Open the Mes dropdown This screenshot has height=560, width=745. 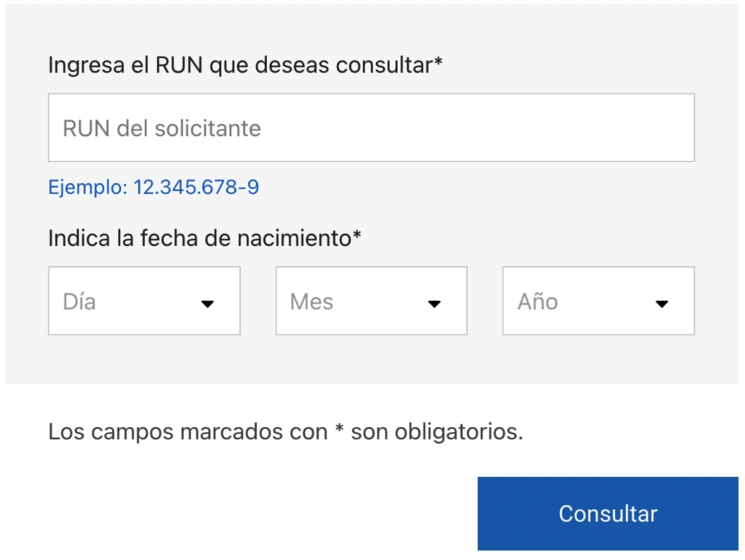pos(371,301)
